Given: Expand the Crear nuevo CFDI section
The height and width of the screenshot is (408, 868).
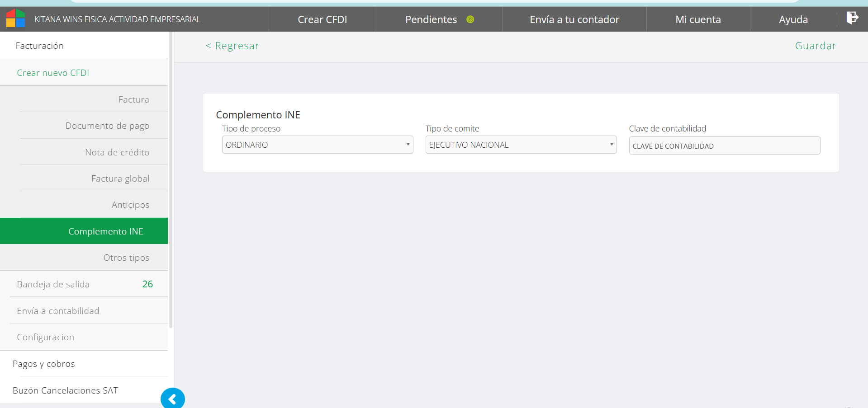Looking at the screenshot, I should point(53,73).
